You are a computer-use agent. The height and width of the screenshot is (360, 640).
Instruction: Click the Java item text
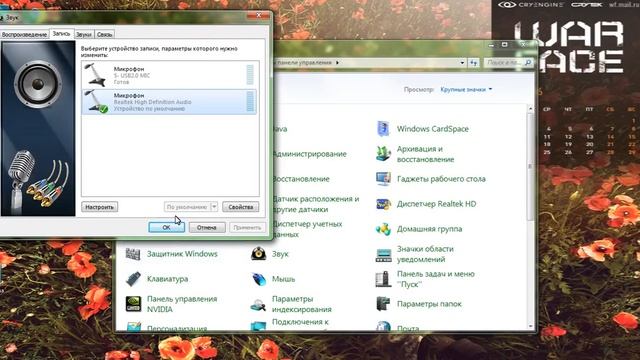click(280, 129)
